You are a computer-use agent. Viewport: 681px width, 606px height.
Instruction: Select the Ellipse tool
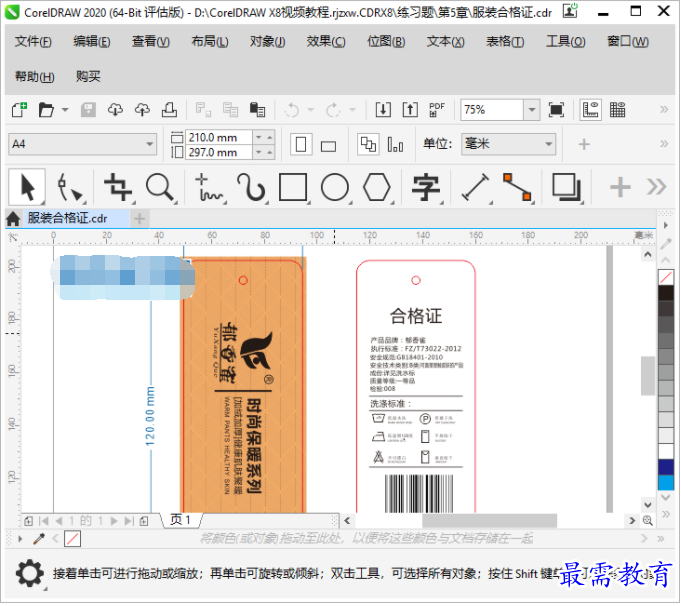click(x=334, y=188)
